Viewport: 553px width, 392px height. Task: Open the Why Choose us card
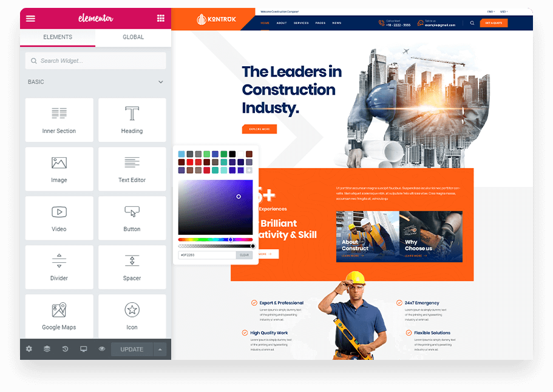click(x=431, y=237)
